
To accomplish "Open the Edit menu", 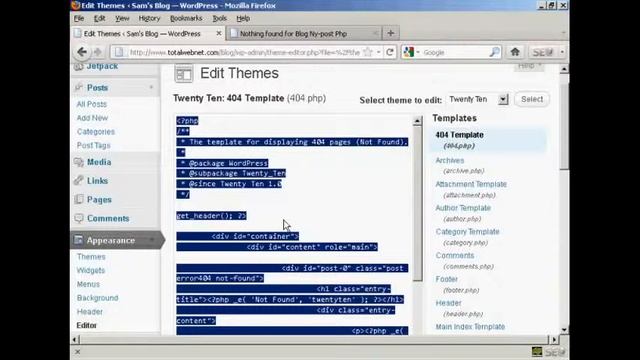I will (100, 18).
